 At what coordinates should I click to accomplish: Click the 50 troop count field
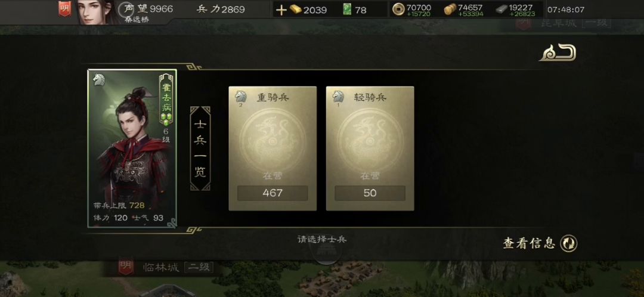point(370,193)
